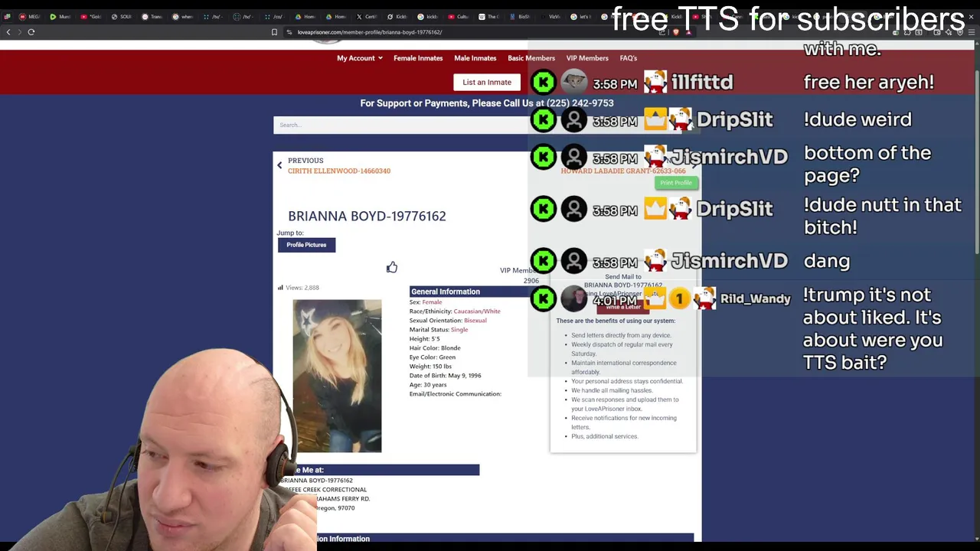Expand the My Account dropdown menu
Image resolution: width=980 pixels, height=551 pixels.
(x=359, y=58)
